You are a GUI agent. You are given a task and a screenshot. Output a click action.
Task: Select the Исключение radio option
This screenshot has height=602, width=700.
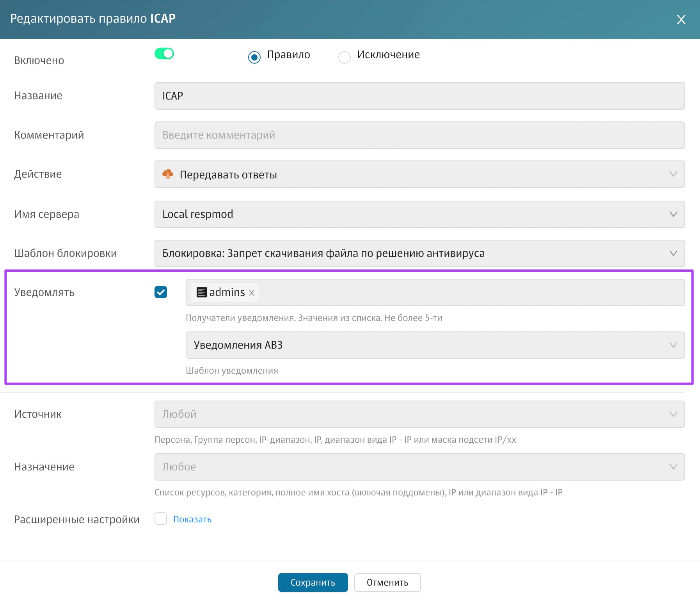point(344,57)
